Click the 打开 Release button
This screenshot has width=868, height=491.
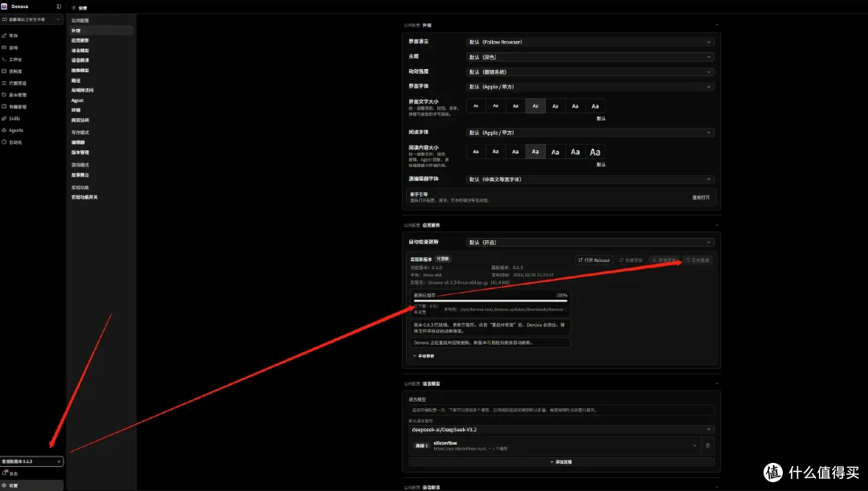594,260
